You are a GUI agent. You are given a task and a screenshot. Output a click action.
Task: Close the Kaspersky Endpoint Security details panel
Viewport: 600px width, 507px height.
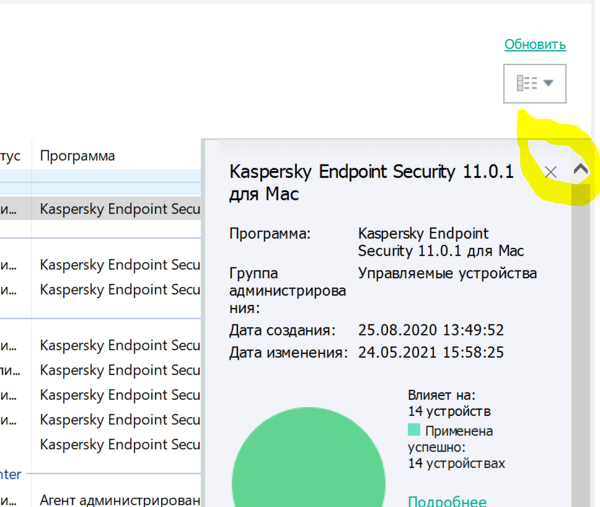click(550, 172)
